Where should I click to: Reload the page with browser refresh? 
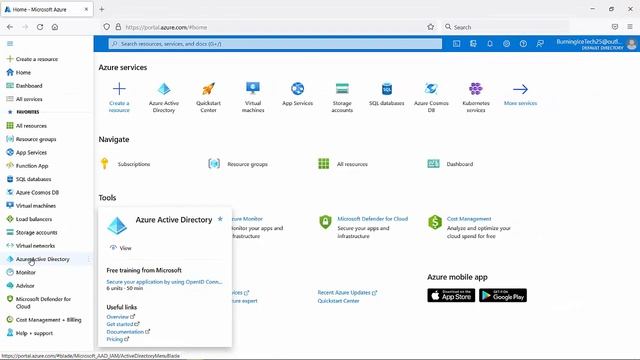tap(40, 27)
